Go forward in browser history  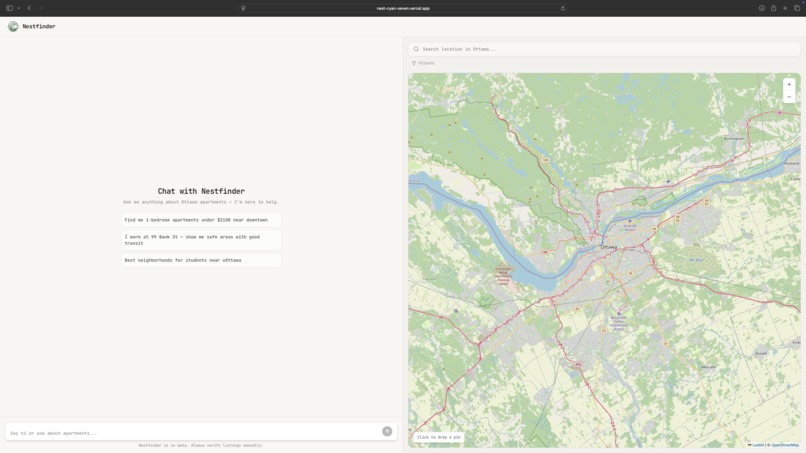[x=40, y=8]
